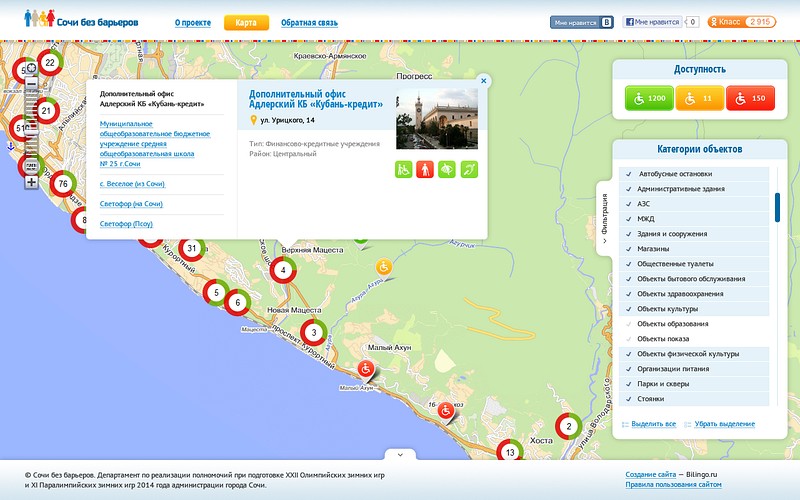Click the Facebook Мне нравится button
The height and width of the screenshot is (500, 800).
pos(653,22)
